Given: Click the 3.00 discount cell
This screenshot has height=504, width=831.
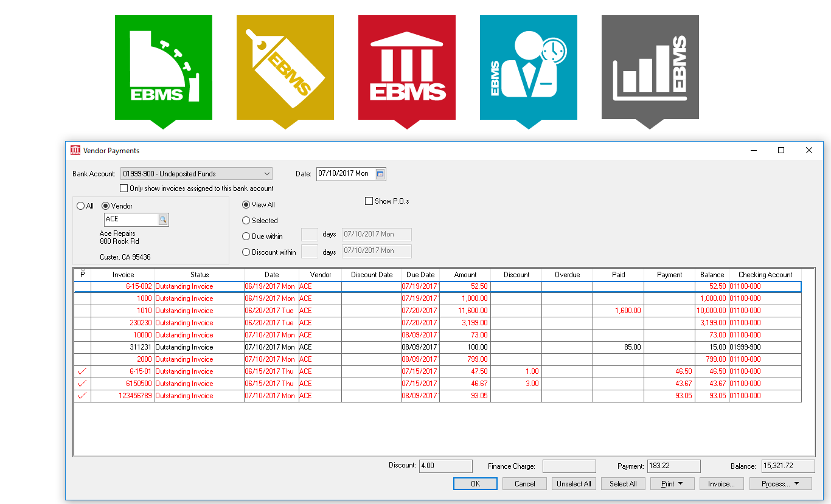Looking at the screenshot, I should click(x=516, y=384).
